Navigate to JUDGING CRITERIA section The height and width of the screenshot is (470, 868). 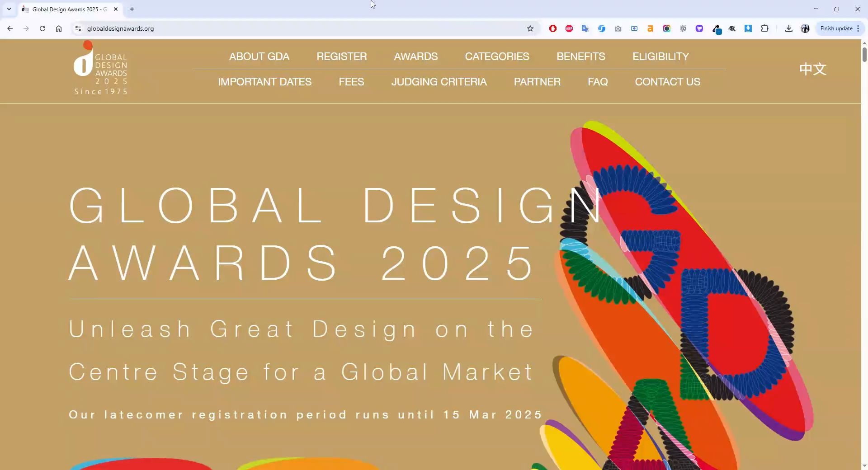pyautogui.click(x=439, y=82)
